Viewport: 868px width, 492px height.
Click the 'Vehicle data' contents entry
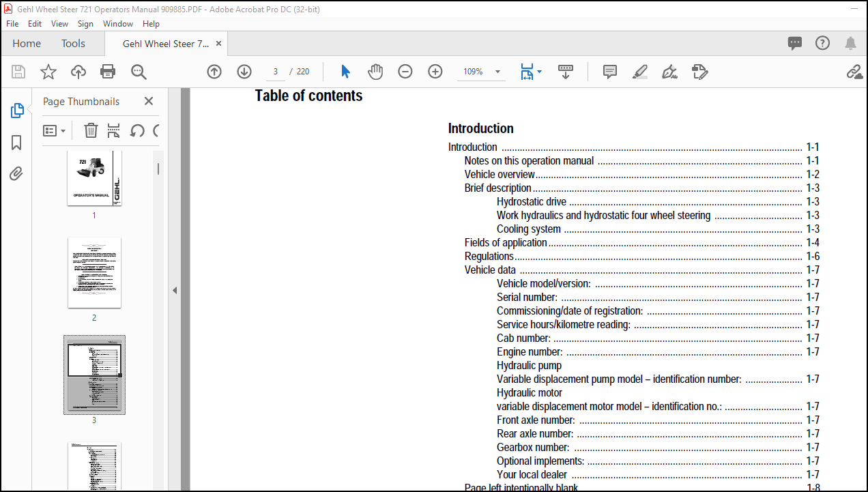(490, 270)
